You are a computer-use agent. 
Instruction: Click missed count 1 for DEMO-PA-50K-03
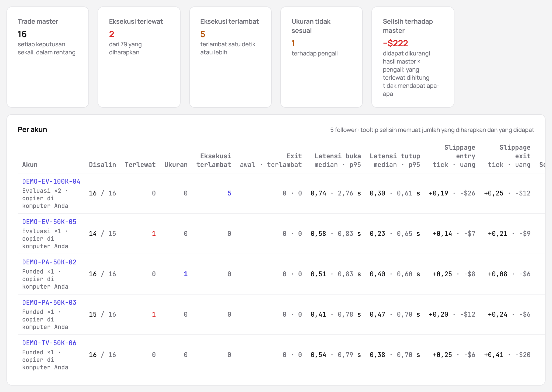tap(154, 314)
